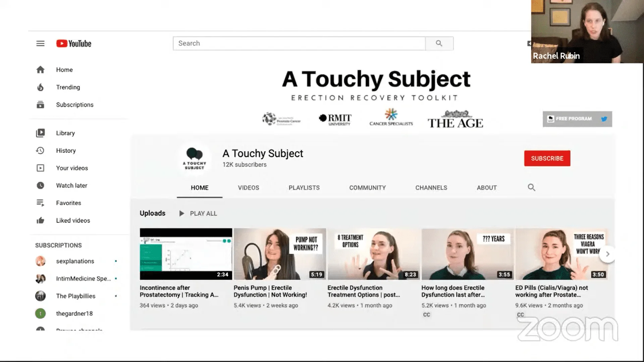This screenshot has width=644, height=362.
Task: Subscribe to A Touchy Subject channel
Action: click(547, 158)
